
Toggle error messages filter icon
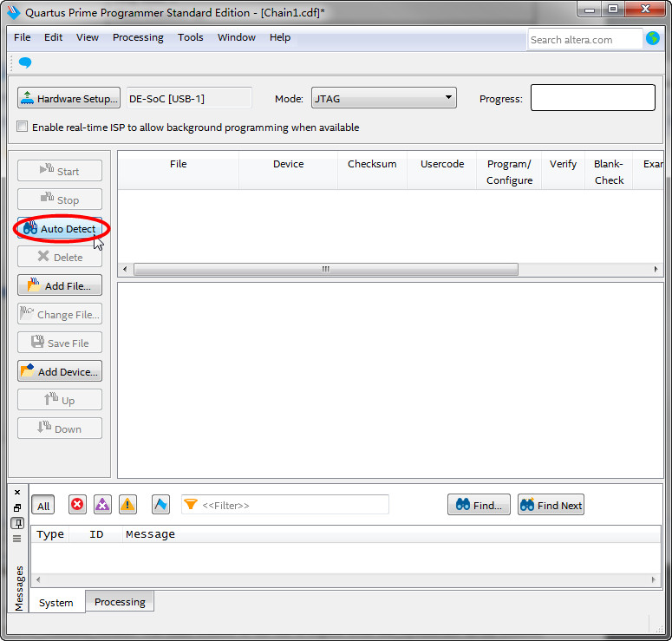[77, 504]
